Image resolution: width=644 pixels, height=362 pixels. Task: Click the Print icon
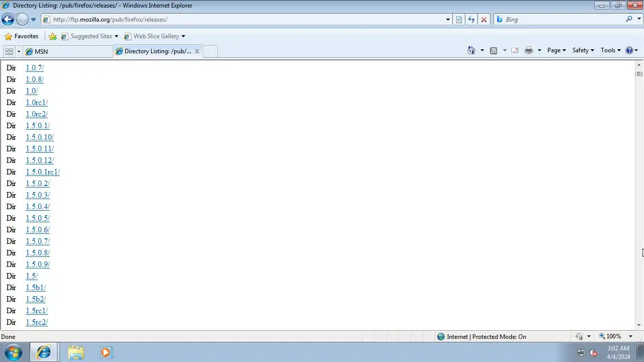coord(528,50)
